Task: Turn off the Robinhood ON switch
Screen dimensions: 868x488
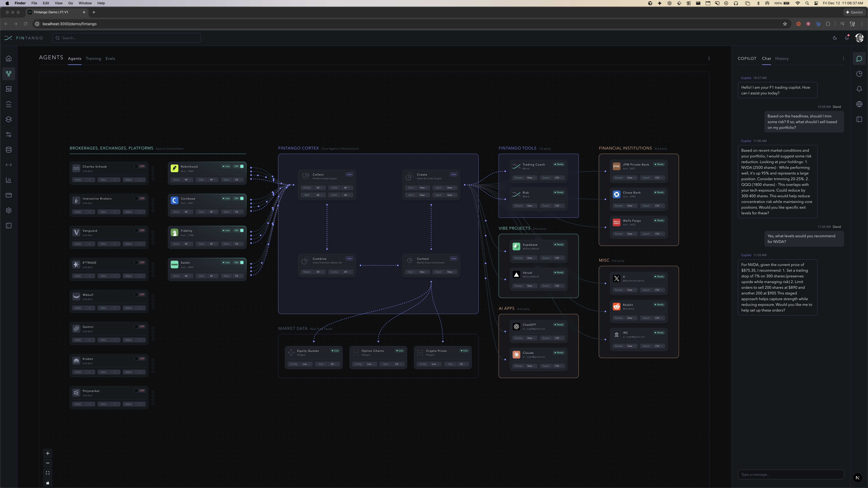Action: (x=239, y=166)
